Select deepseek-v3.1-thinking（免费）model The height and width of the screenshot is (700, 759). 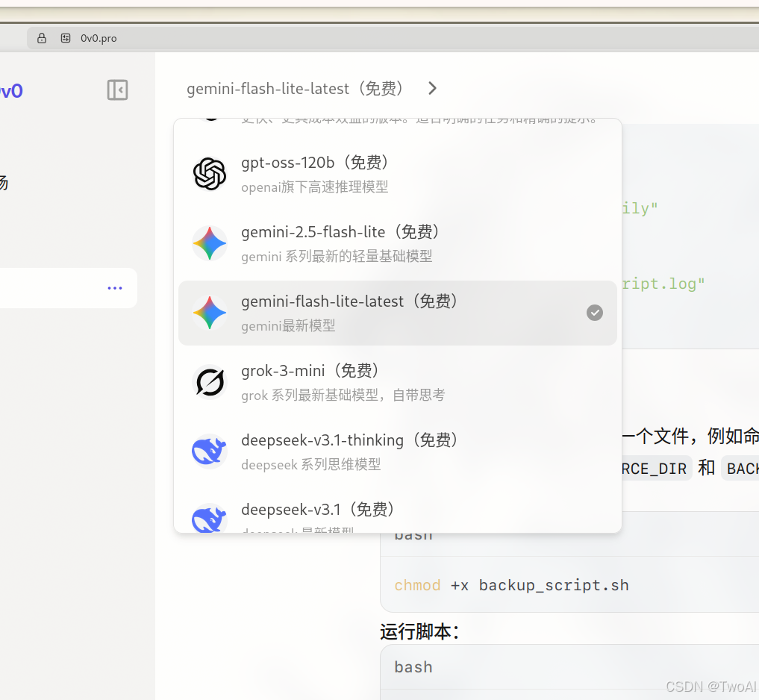tap(397, 451)
